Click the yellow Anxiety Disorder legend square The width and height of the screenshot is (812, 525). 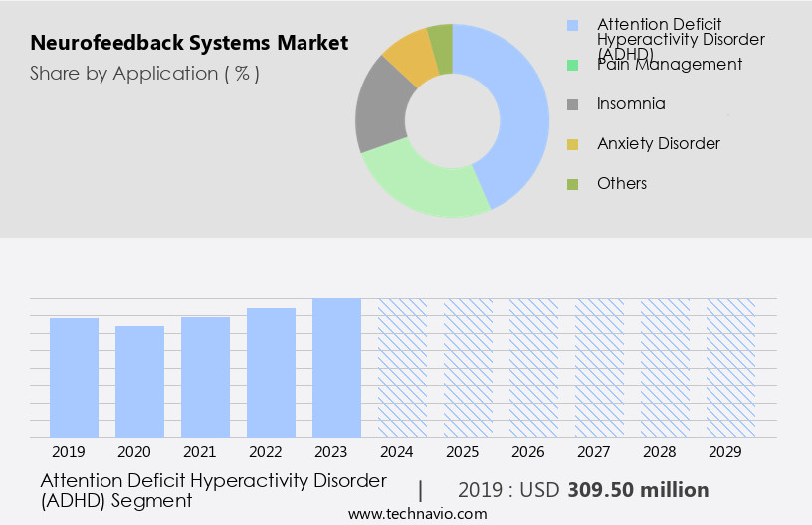coord(572,144)
